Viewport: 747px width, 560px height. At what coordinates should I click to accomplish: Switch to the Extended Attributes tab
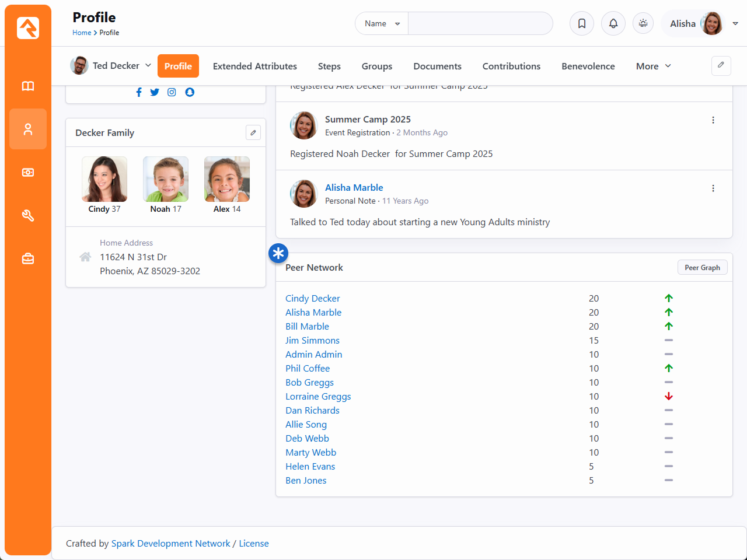coord(254,66)
